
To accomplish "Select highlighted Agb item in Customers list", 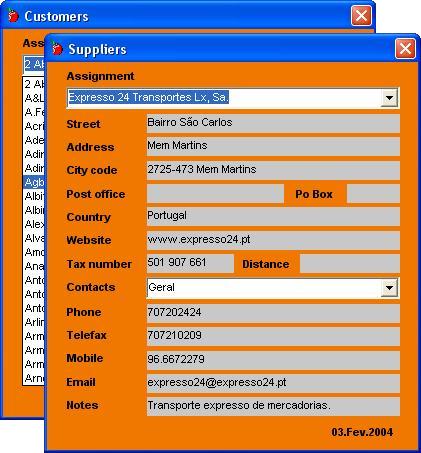I will [34, 182].
